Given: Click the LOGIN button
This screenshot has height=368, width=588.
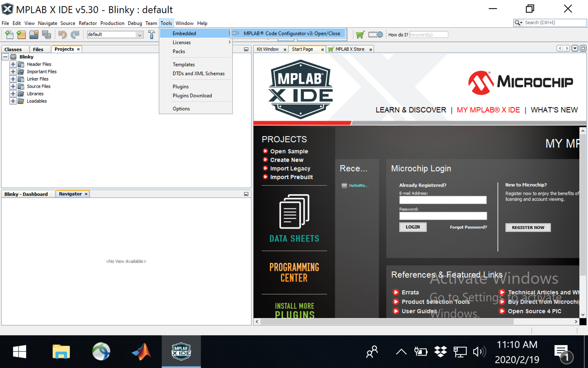Looking at the screenshot, I should (413, 227).
